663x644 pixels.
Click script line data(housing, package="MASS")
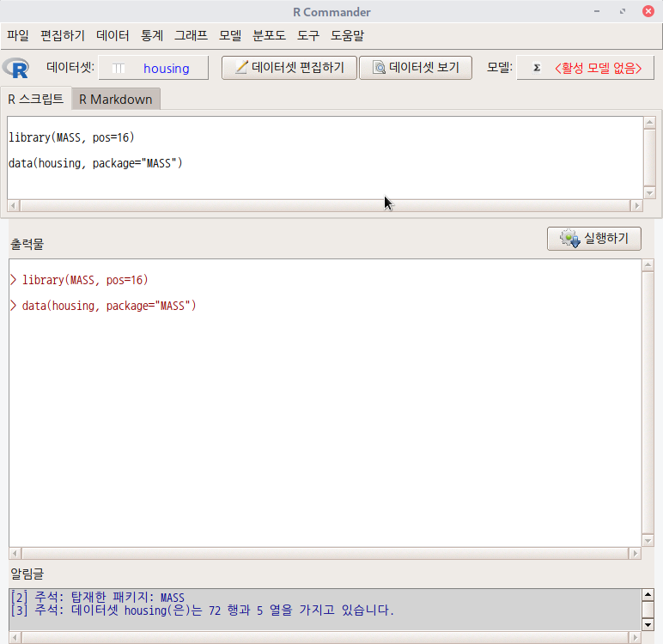[x=95, y=163]
